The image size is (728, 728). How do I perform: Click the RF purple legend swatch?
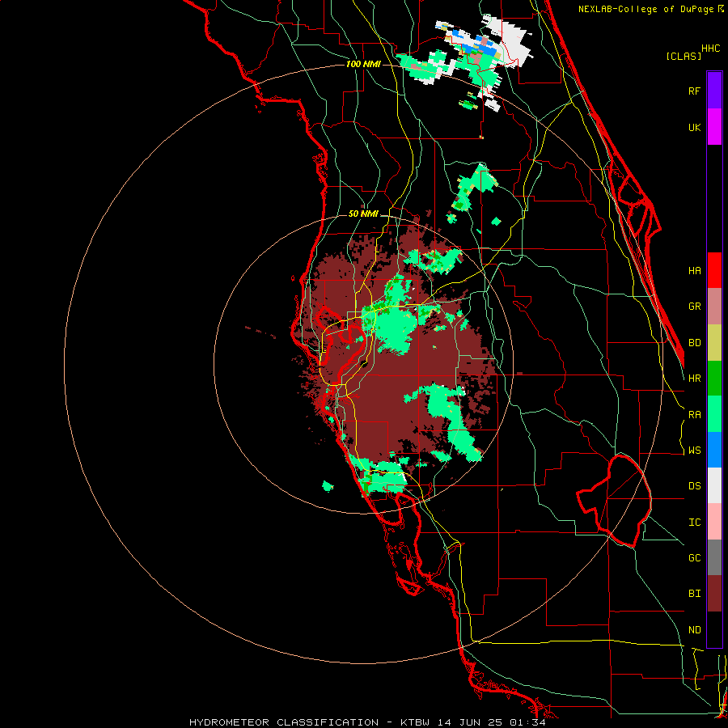click(714, 91)
